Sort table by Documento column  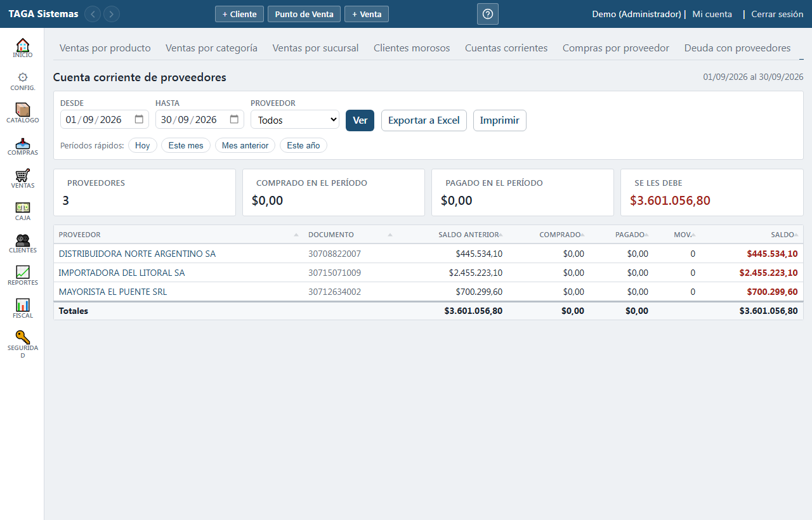(x=350, y=235)
